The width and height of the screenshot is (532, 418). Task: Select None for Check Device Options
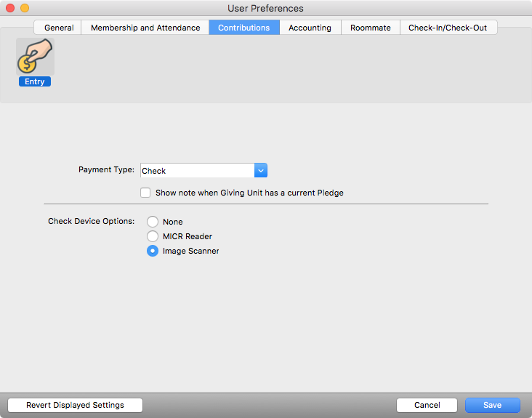(153, 222)
